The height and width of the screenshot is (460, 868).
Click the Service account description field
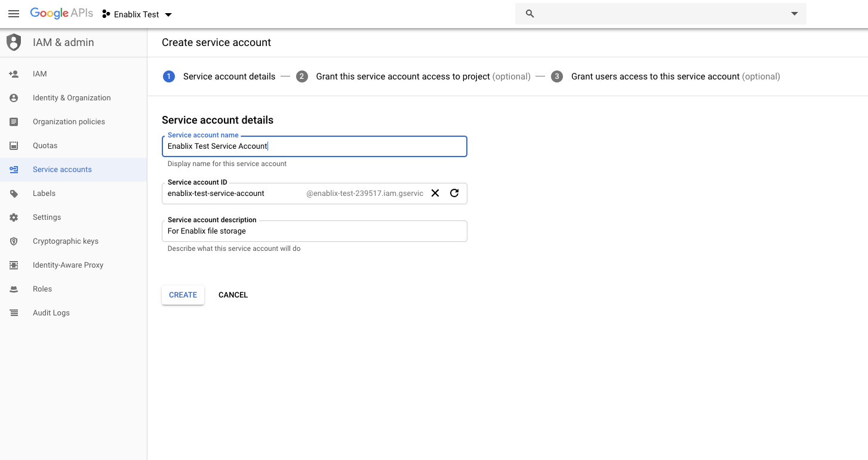point(315,231)
